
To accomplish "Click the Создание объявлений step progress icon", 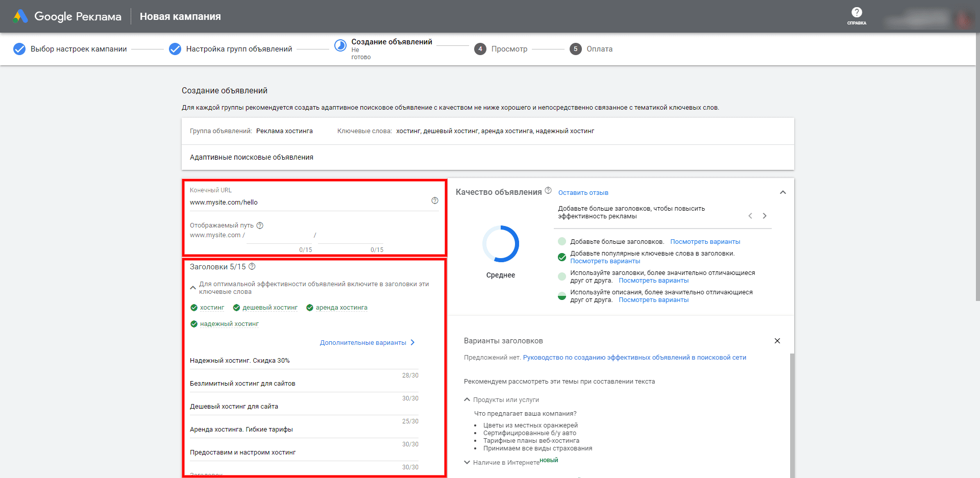I will click(340, 45).
